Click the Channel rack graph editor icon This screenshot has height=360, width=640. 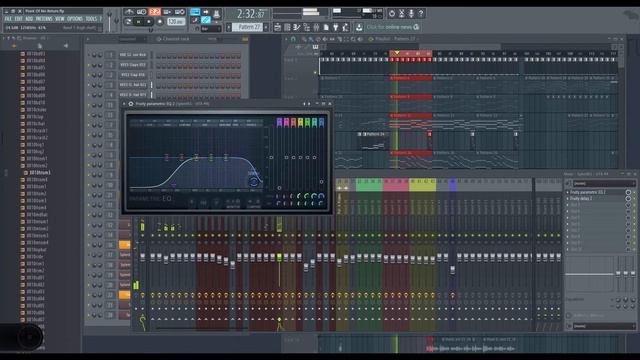tap(245, 39)
